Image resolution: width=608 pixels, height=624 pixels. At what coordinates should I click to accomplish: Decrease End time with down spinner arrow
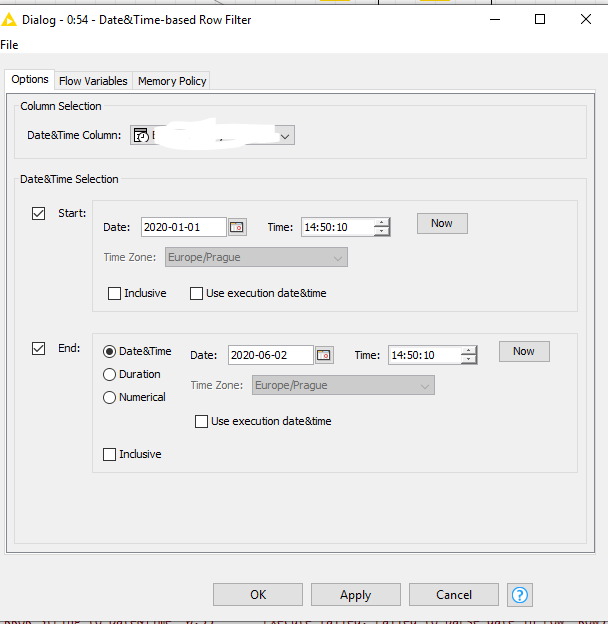pyautogui.click(x=468, y=359)
